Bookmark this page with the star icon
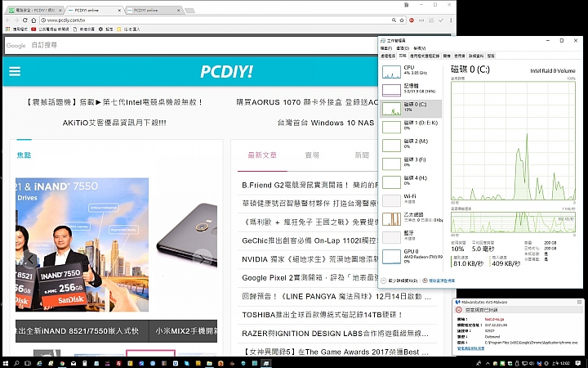This screenshot has width=588, height=368. (402, 20)
